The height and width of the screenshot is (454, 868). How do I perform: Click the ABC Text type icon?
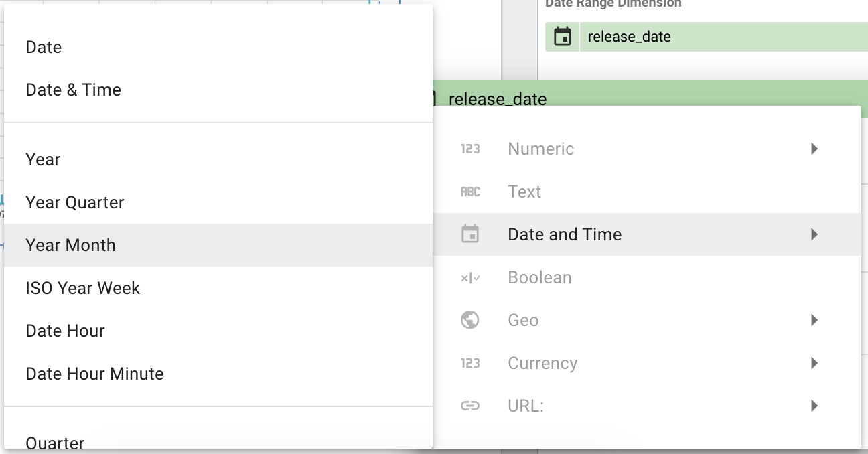coord(470,192)
